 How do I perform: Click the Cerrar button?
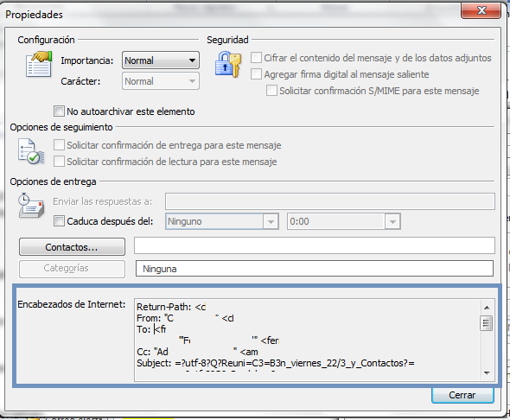[x=462, y=395]
